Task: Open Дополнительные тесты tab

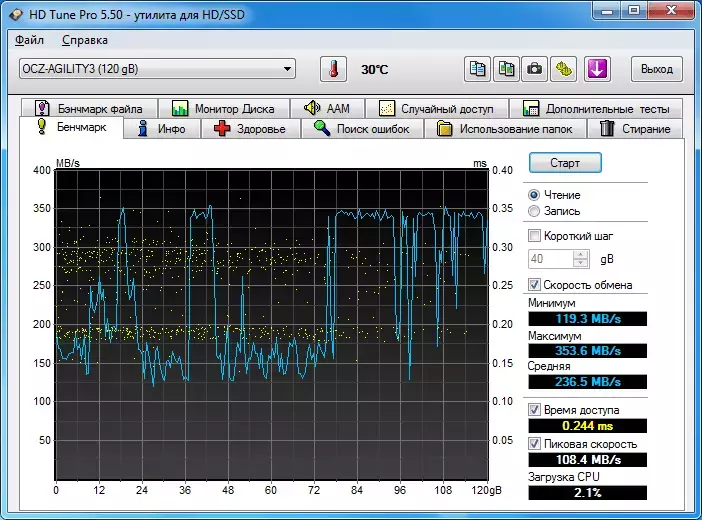Action: [596, 108]
